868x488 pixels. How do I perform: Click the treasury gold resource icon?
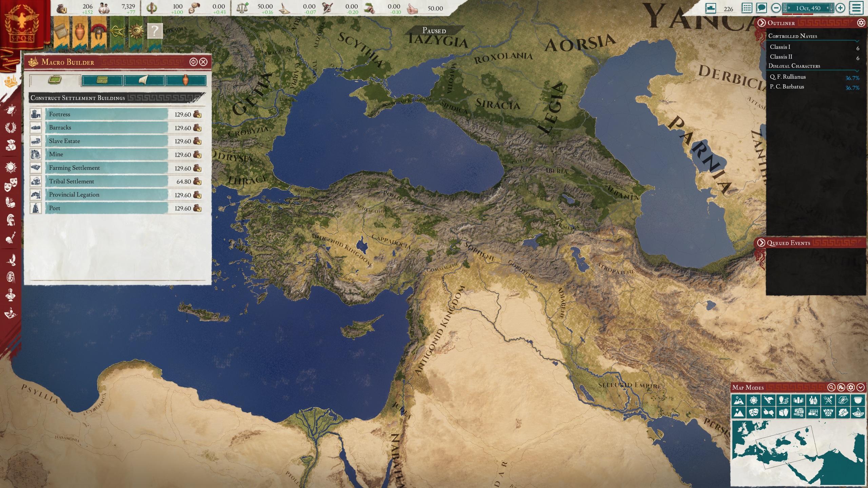[x=62, y=8]
